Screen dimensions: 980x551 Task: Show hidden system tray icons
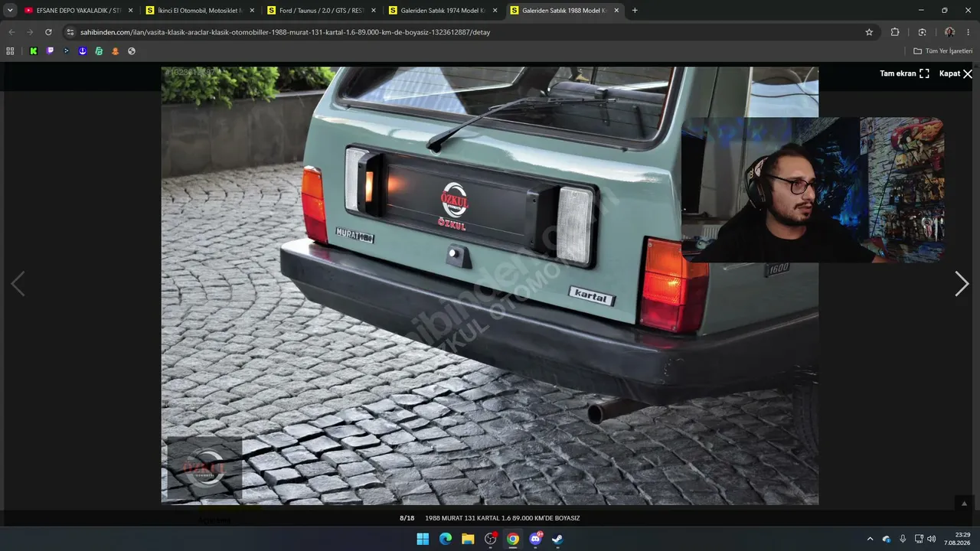(870, 539)
